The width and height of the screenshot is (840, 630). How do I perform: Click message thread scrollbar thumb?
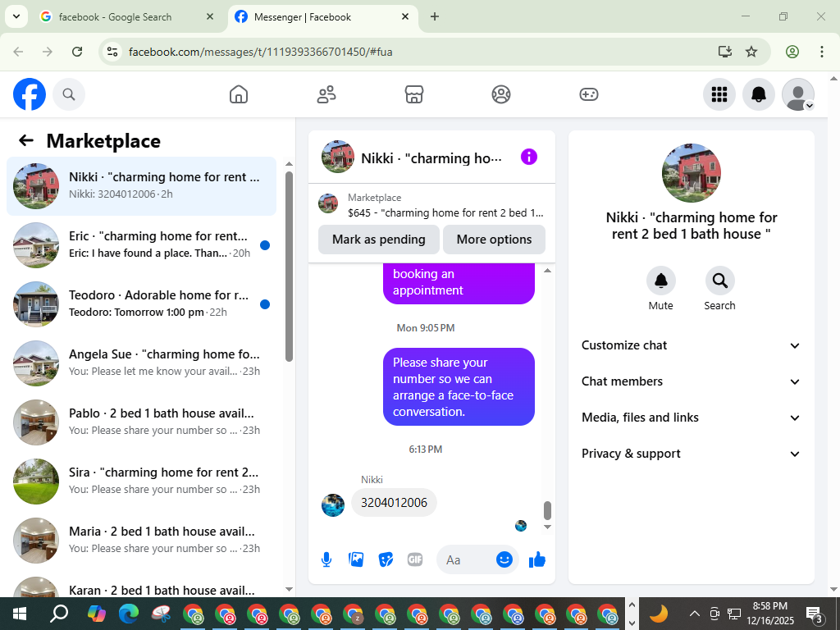point(547,510)
